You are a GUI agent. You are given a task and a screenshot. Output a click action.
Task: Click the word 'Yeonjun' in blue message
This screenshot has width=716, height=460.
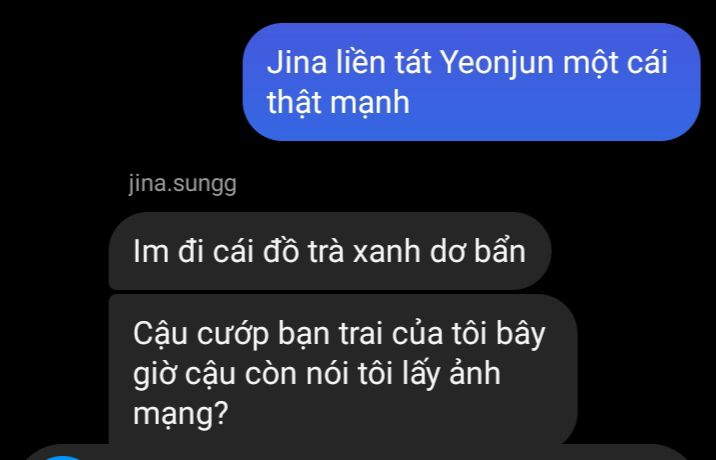tap(497, 63)
